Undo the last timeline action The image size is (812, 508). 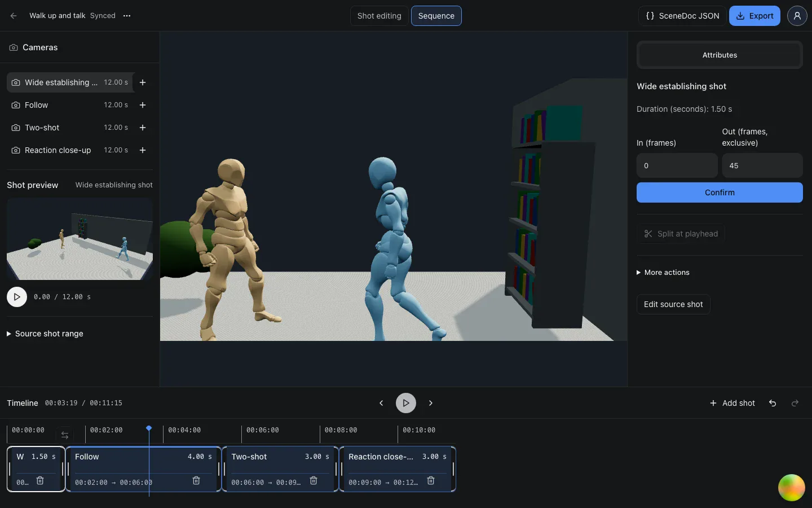click(x=773, y=403)
